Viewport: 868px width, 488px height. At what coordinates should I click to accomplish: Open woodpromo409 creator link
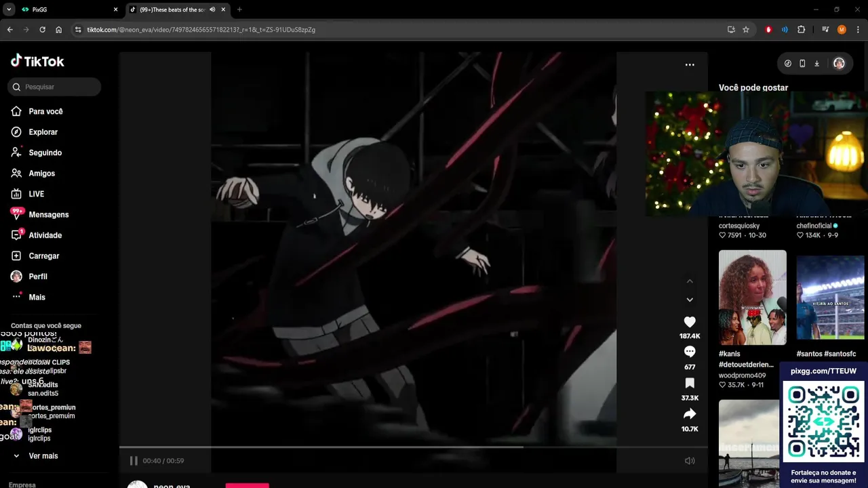click(x=743, y=375)
